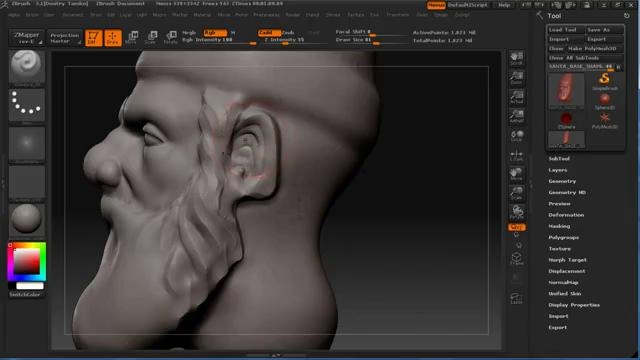
Task: Click the Load Tool button
Action: pos(566,30)
